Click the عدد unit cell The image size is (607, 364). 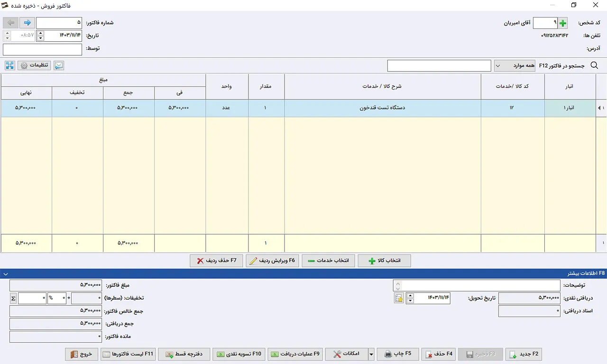tap(227, 108)
